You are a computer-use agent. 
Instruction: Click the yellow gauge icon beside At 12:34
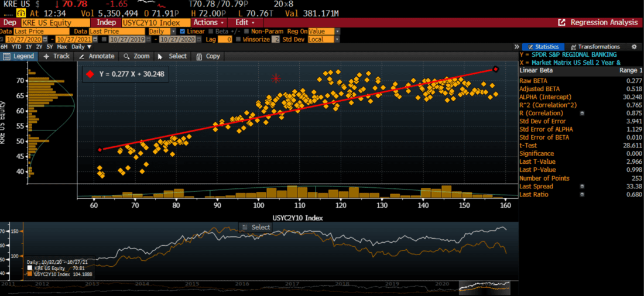click(20, 13)
